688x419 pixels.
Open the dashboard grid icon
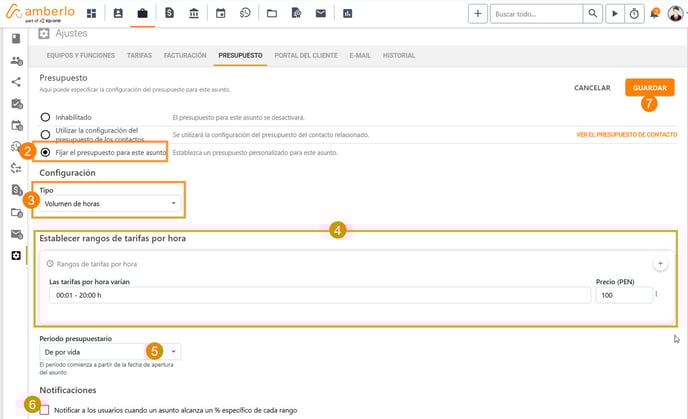pos(91,14)
